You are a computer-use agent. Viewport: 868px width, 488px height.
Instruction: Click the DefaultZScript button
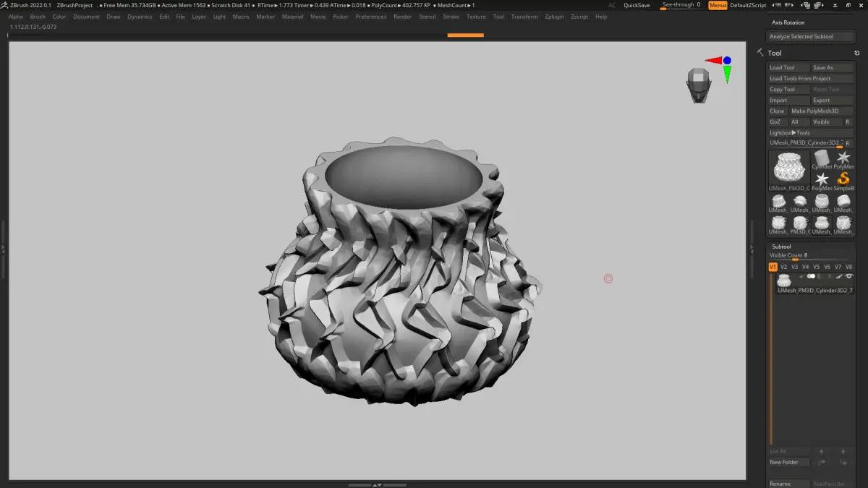point(748,5)
